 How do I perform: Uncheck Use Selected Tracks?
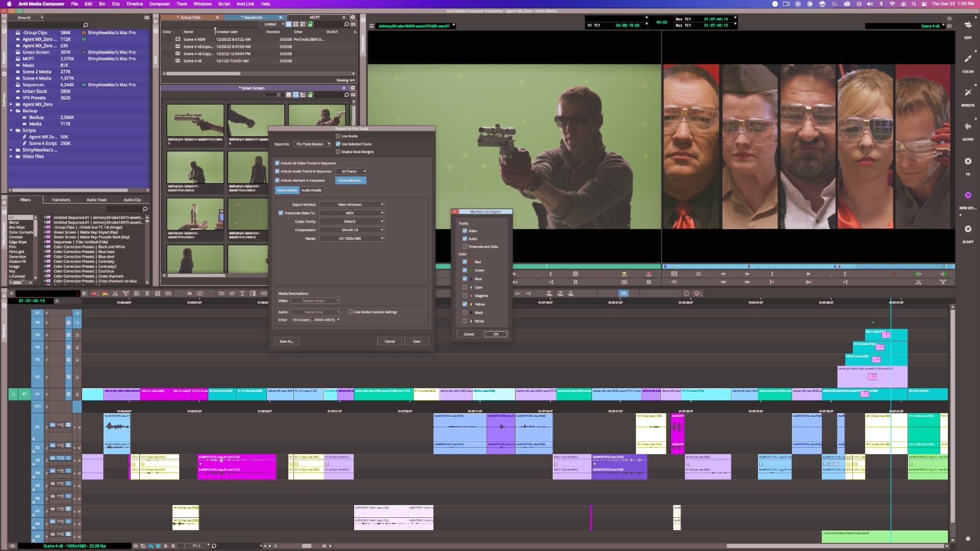click(338, 144)
